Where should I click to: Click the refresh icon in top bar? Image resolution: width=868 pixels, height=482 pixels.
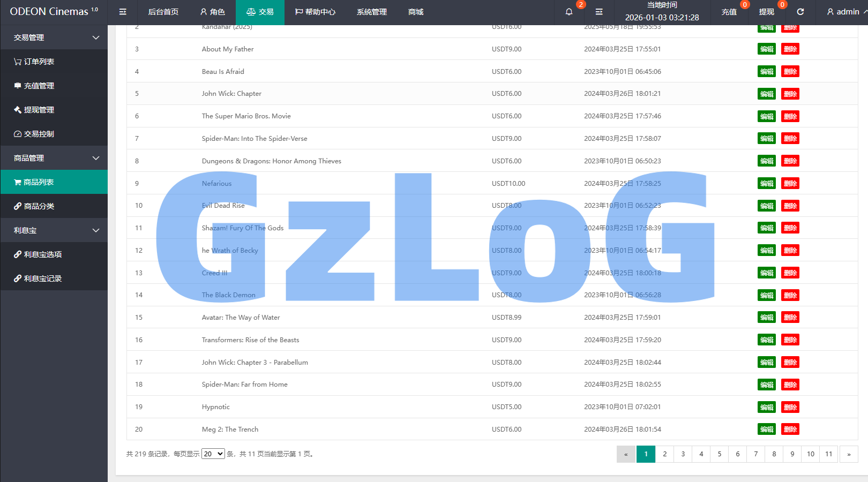click(x=800, y=12)
